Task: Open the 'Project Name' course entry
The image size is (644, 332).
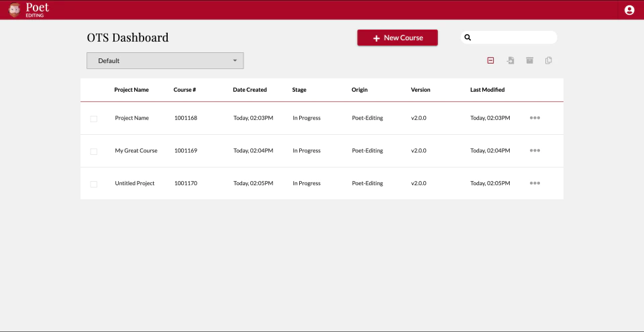Action: 132,118
